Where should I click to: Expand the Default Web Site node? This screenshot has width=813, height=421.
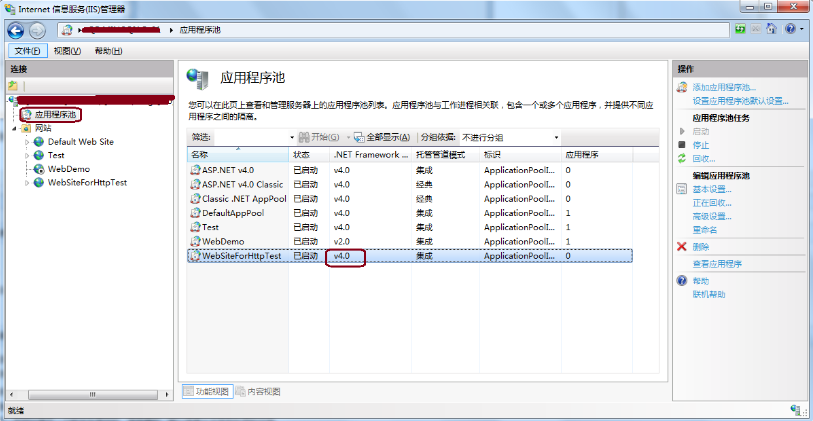[27, 142]
